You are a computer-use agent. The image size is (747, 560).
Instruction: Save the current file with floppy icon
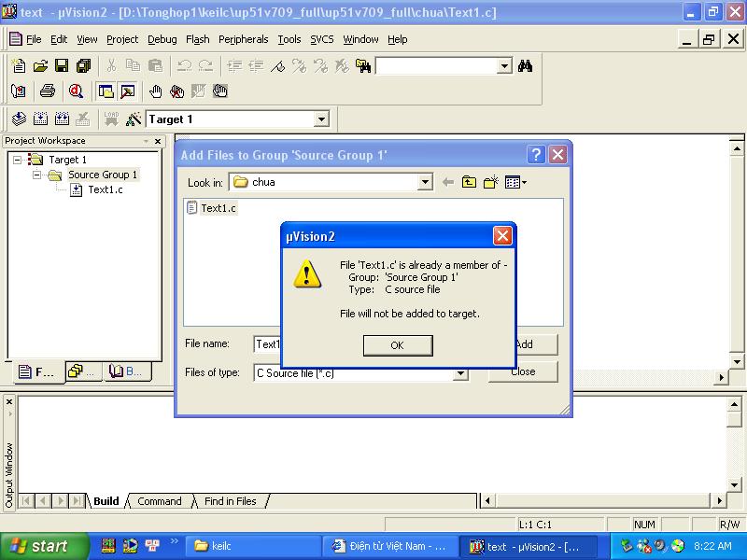click(62, 65)
